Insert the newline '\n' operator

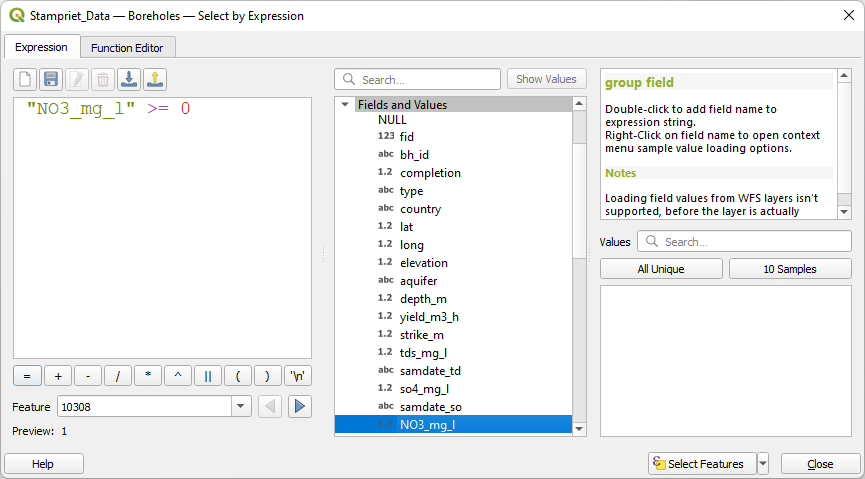point(297,376)
